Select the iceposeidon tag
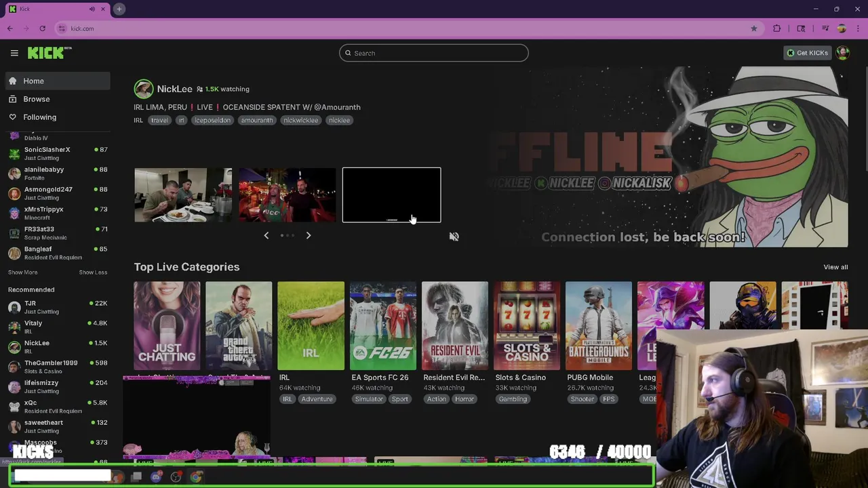The width and height of the screenshot is (868, 488). click(x=212, y=120)
